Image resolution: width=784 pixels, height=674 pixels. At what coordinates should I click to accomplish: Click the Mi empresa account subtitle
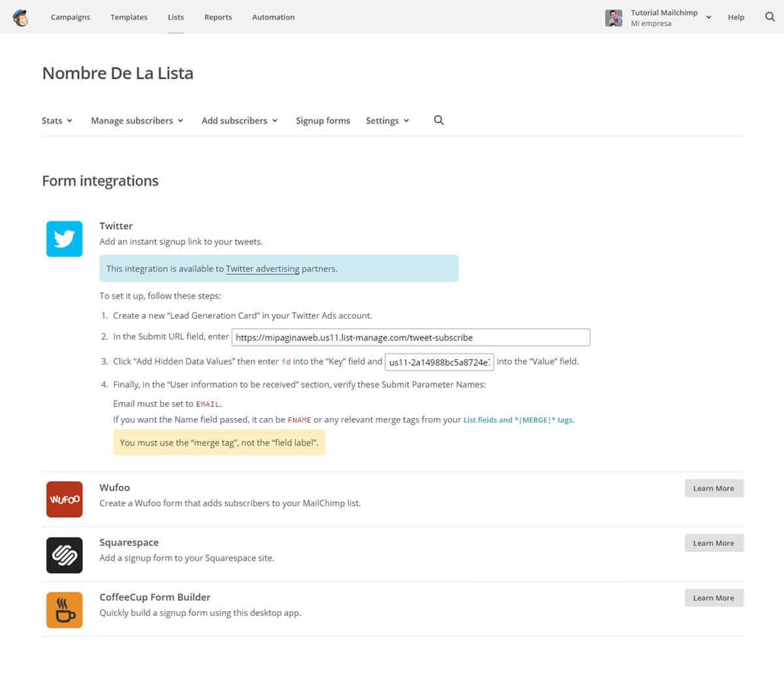point(651,24)
